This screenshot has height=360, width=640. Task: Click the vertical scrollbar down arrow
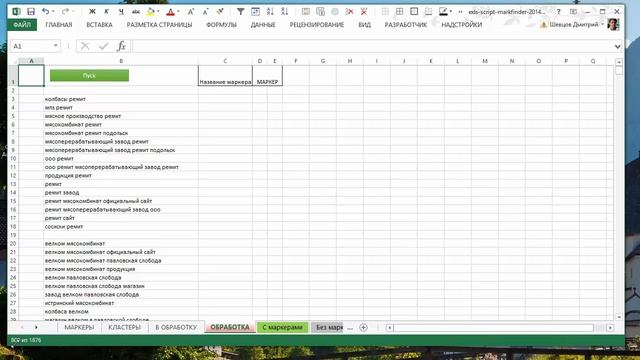[x=619, y=317]
